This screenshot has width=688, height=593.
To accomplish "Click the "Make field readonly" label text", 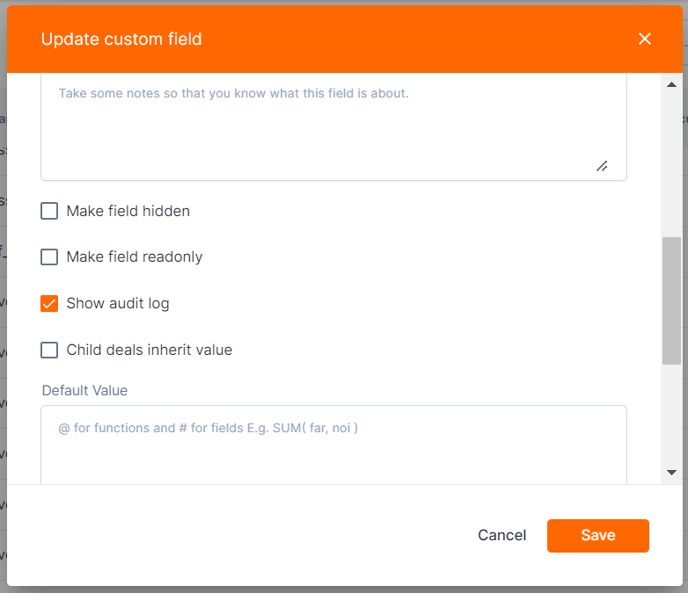I will (x=134, y=257).
